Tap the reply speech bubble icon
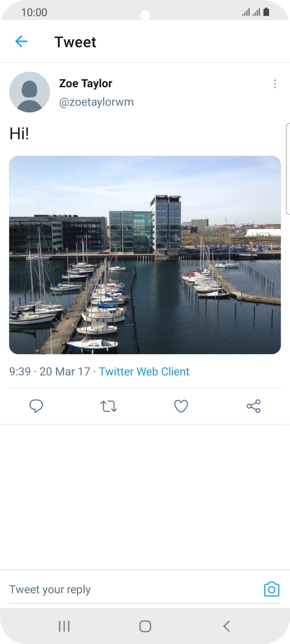Screen dimensions: 290x644 36,406
